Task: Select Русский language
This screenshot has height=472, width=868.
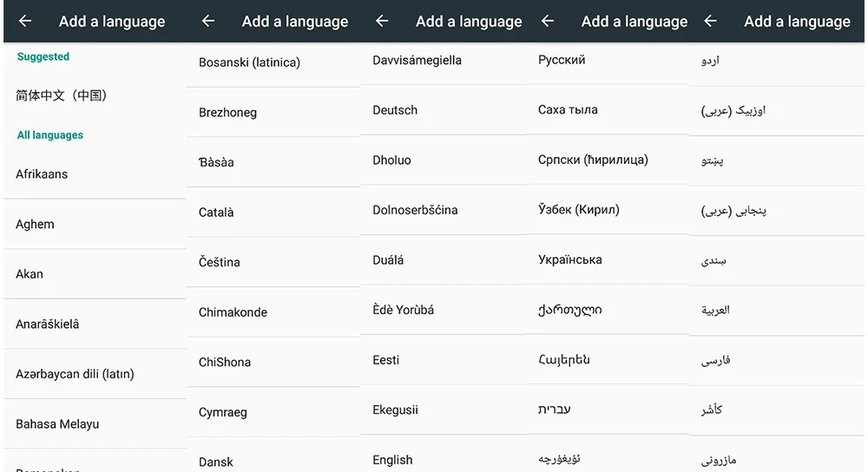Action: pyautogui.click(x=562, y=60)
